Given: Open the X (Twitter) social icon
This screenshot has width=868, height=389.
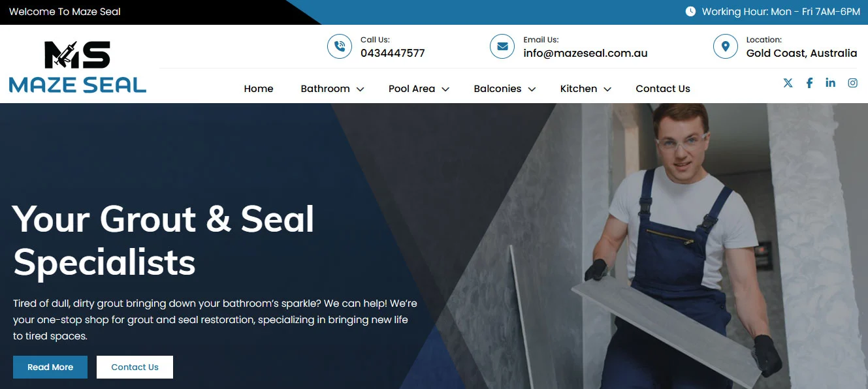Looking at the screenshot, I should (x=788, y=83).
